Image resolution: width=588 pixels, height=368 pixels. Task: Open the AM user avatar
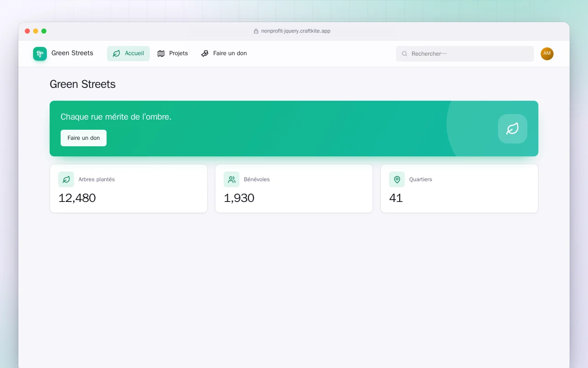point(547,54)
